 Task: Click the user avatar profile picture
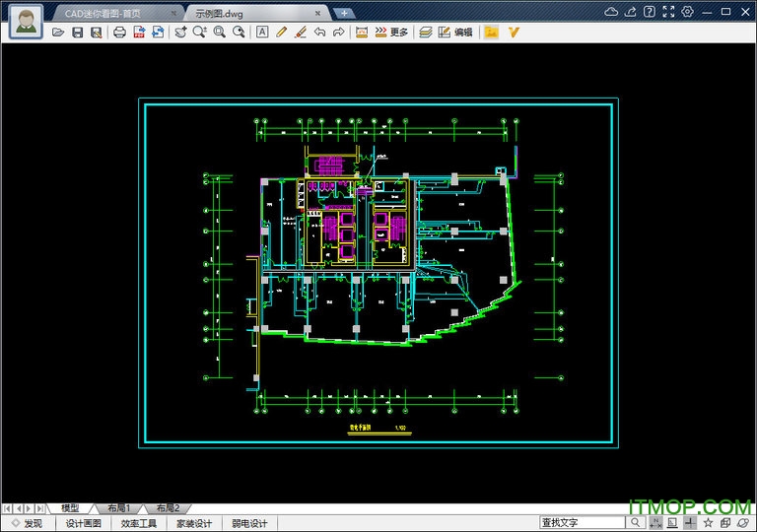25,21
